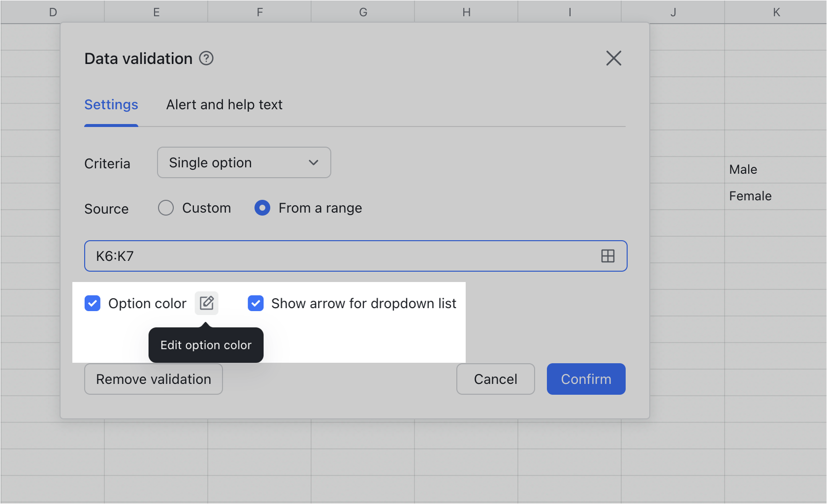Select the grid icon inside the K6:K7 field
Viewport: 827px width, 504px height.
coord(608,255)
